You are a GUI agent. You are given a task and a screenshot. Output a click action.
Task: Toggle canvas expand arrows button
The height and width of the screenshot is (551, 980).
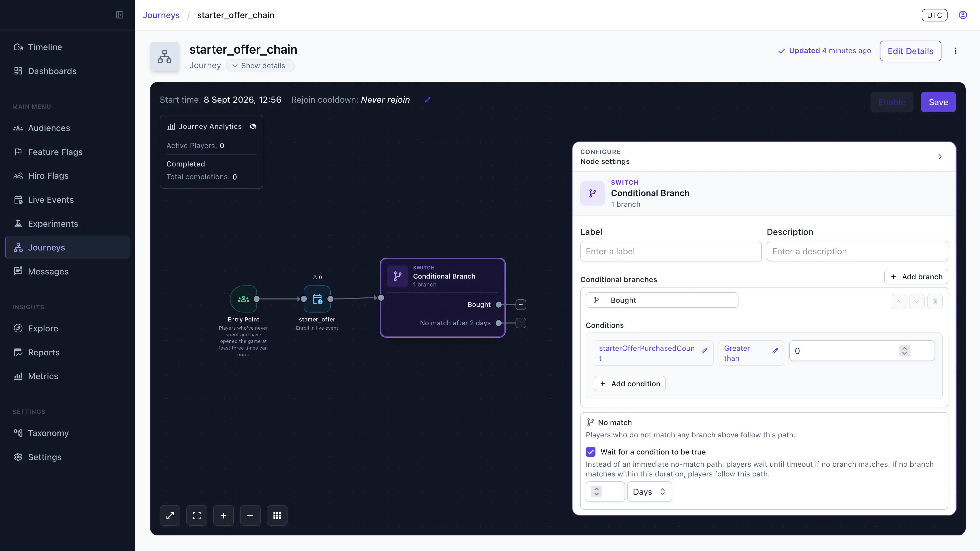pos(170,516)
